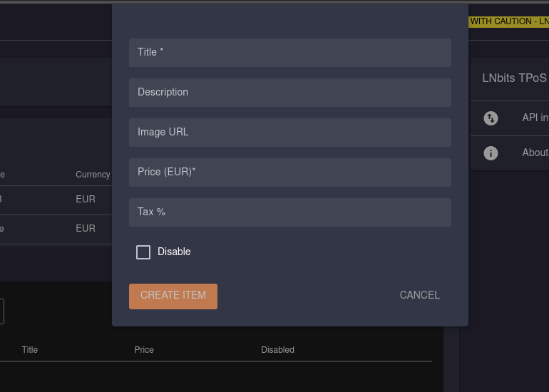
Task: Click the yellow caution warning banner
Action: pos(508,22)
